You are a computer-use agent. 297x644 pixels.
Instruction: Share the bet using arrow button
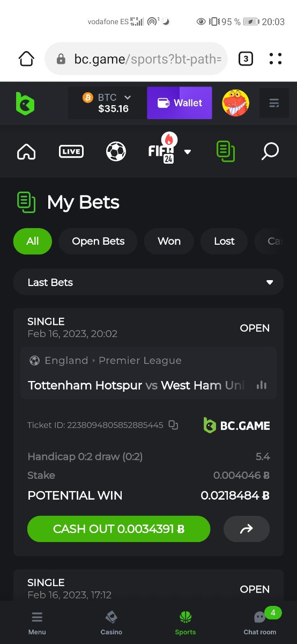(x=247, y=529)
